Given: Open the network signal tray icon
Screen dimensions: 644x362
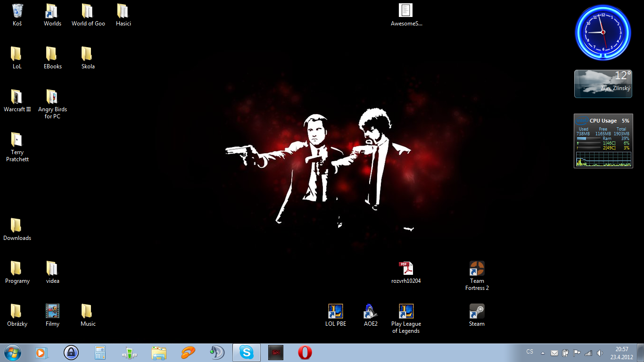Looking at the screenshot, I should (588, 353).
